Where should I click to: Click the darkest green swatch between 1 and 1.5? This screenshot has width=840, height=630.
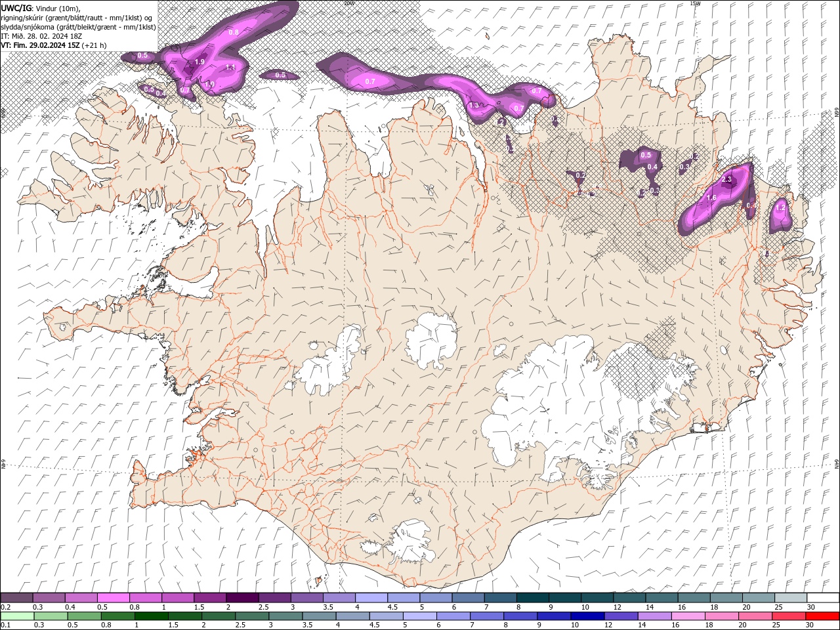click(x=151, y=616)
